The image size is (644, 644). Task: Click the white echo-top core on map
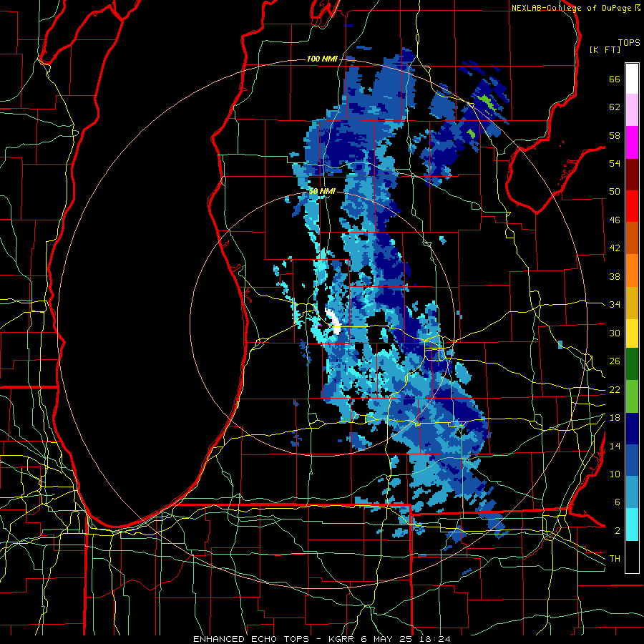click(x=333, y=321)
